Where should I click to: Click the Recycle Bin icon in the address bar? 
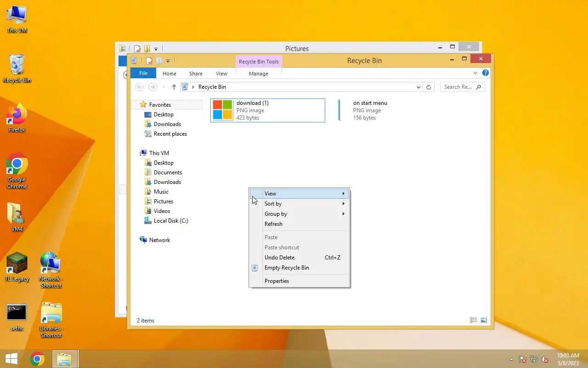[185, 87]
